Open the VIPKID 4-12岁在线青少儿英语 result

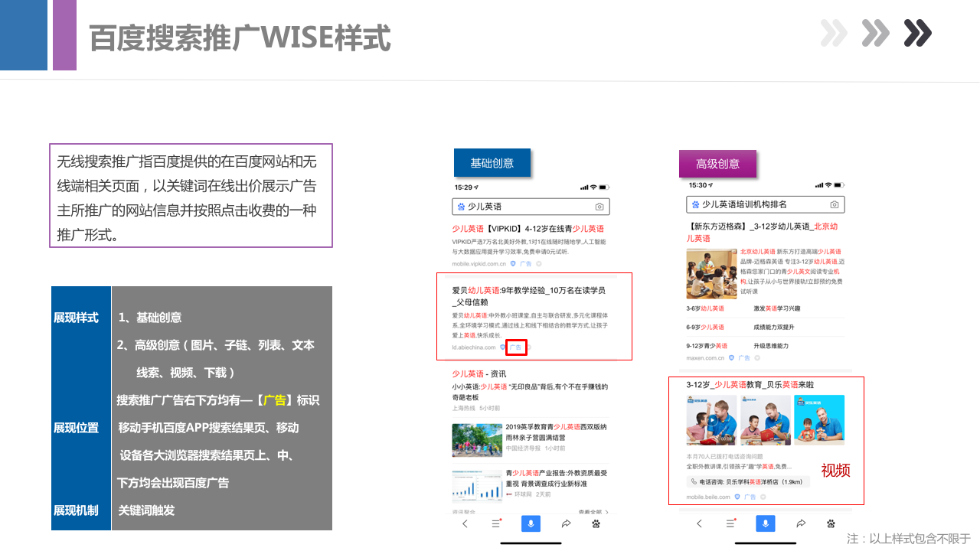click(x=528, y=229)
